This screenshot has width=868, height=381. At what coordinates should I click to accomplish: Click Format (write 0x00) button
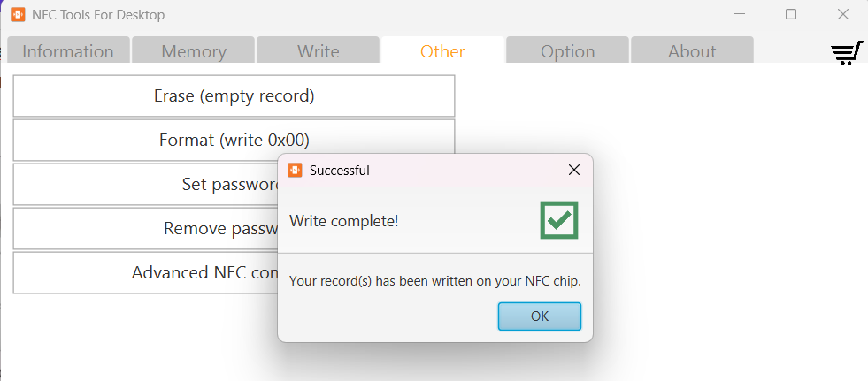pos(234,140)
